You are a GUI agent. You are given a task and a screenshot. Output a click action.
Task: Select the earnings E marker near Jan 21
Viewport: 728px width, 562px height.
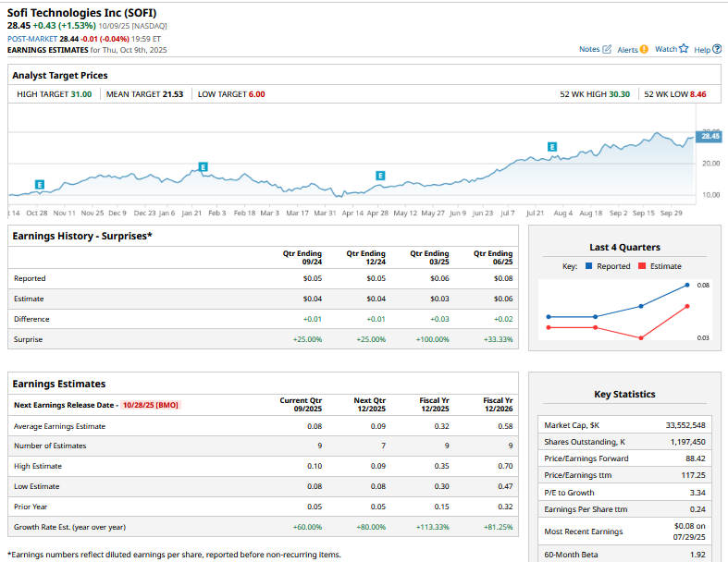coord(203,166)
